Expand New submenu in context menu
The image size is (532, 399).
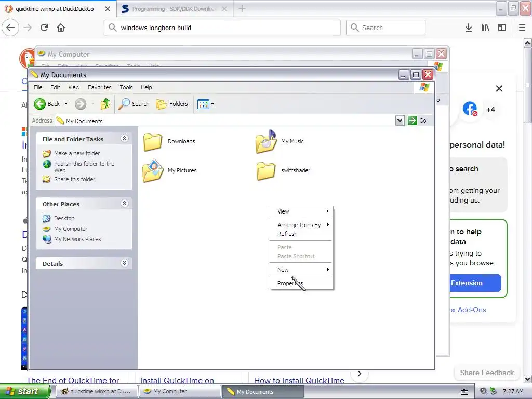point(300,270)
